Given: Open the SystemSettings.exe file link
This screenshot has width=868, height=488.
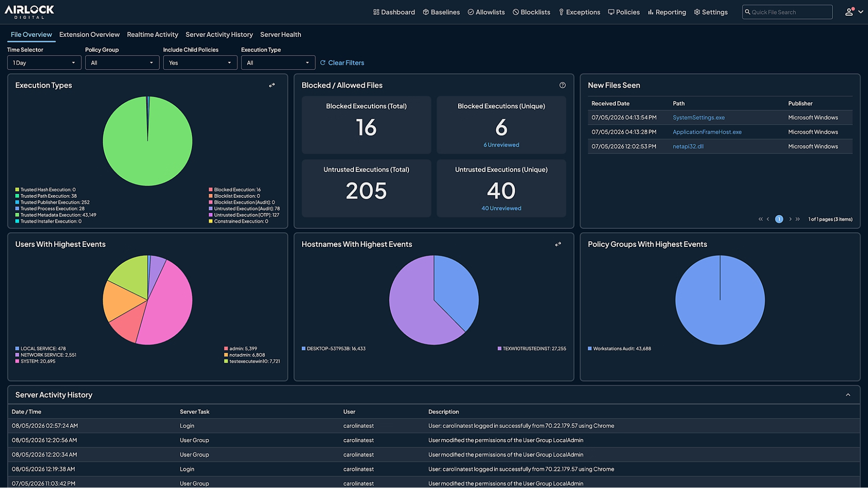Looking at the screenshot, I should click(699, 118).
